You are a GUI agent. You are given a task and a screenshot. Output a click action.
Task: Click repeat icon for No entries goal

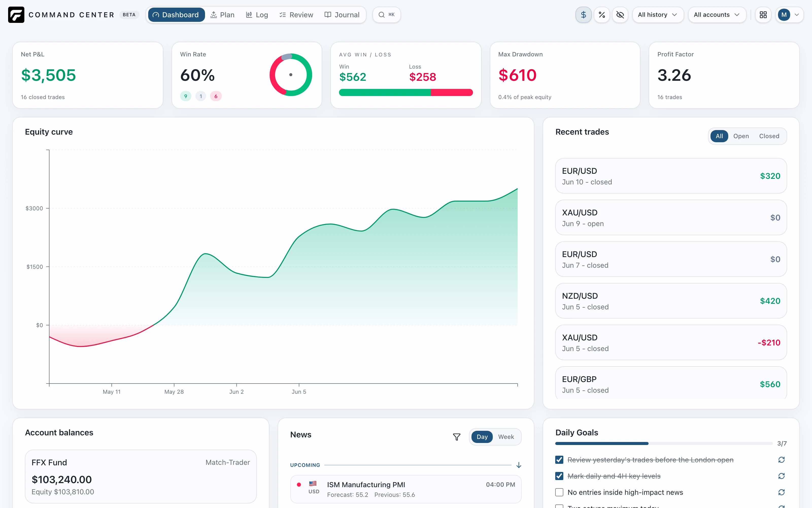(782, 492)
